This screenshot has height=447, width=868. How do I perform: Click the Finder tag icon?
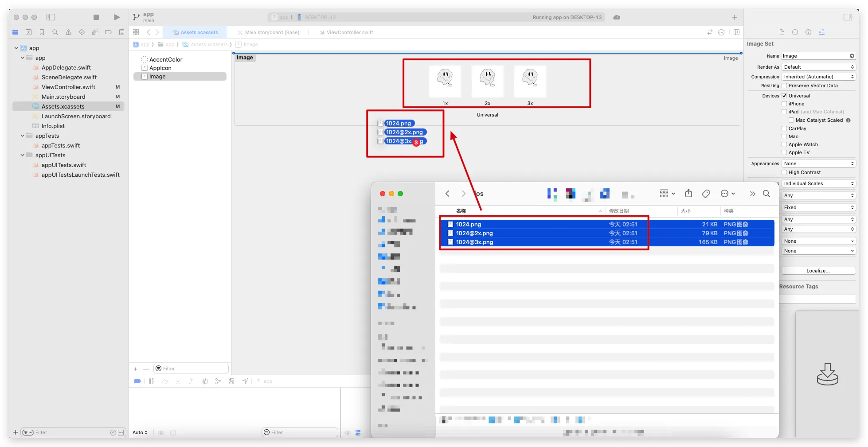click(x=706, y=194)
